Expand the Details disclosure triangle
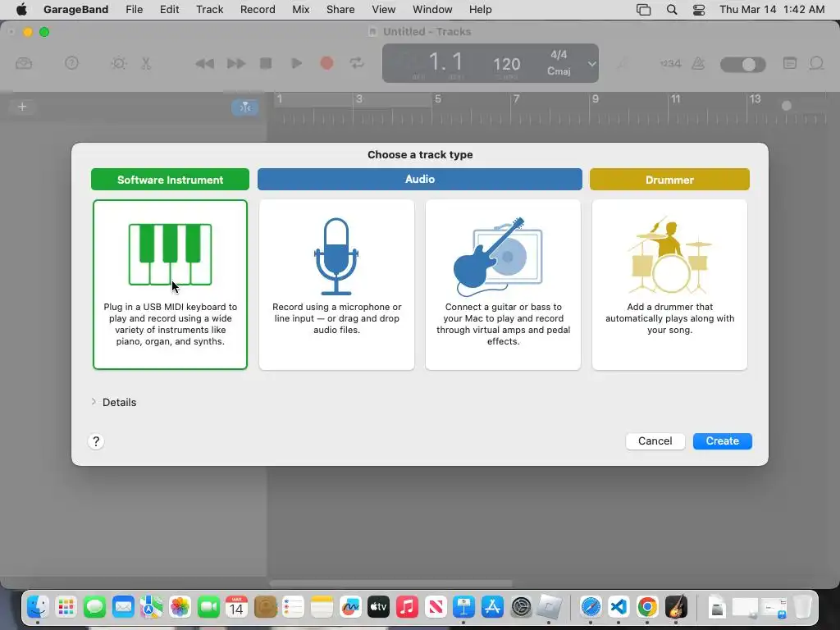Image resolution: width=840 pixels, height=630 pixels. point(94,402)
